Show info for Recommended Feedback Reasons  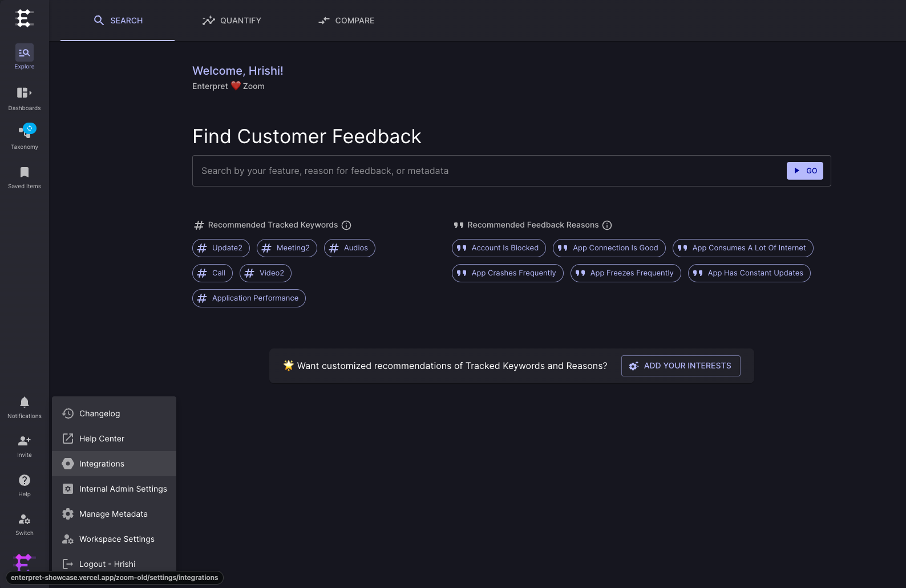click(607, 225)
